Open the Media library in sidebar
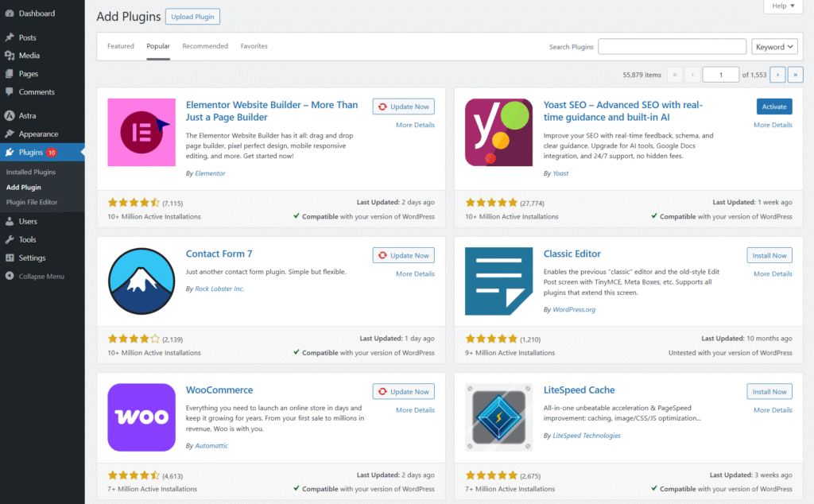This screenshot has width=814, height=504. tap(29, 56)
